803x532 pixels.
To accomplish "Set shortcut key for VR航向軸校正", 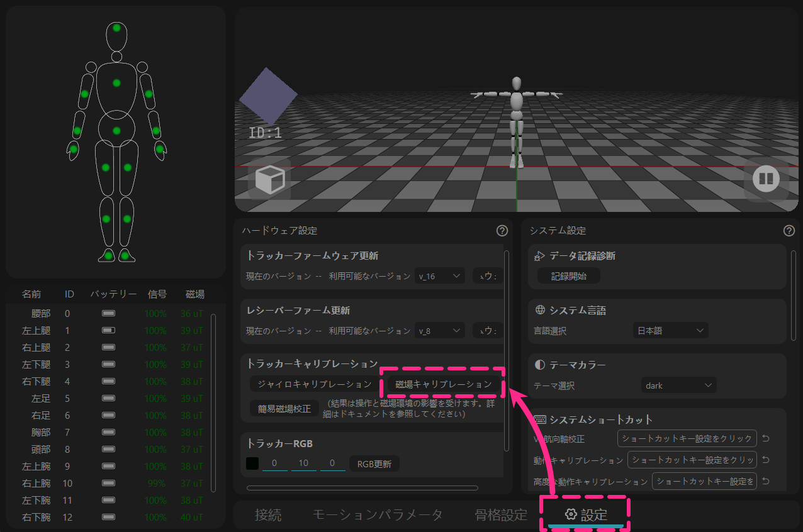I will tap(687, 438).
